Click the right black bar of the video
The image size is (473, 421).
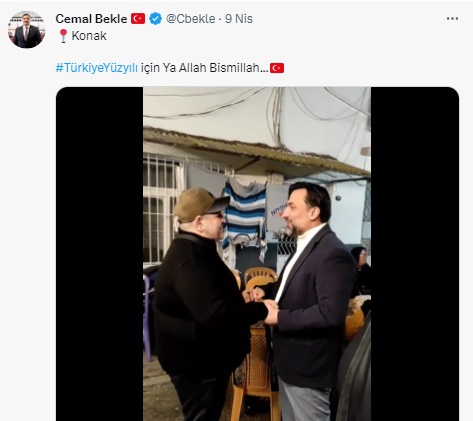click(x=415, y=254)
